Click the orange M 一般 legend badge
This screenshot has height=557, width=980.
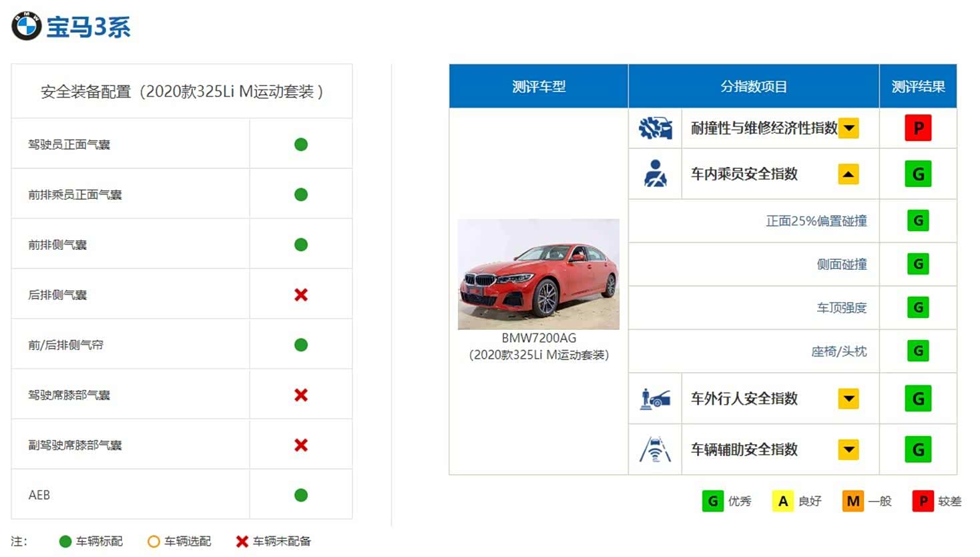(x=853, y=501)
